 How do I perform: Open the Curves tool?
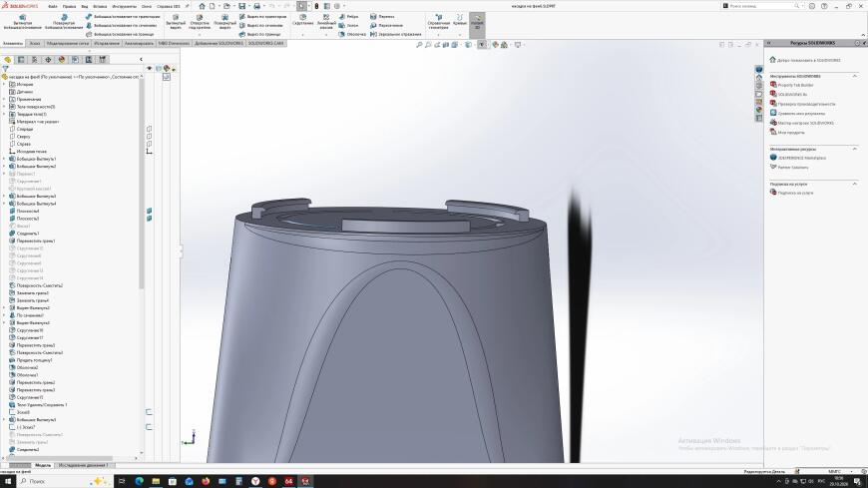[x=460, y=21]
